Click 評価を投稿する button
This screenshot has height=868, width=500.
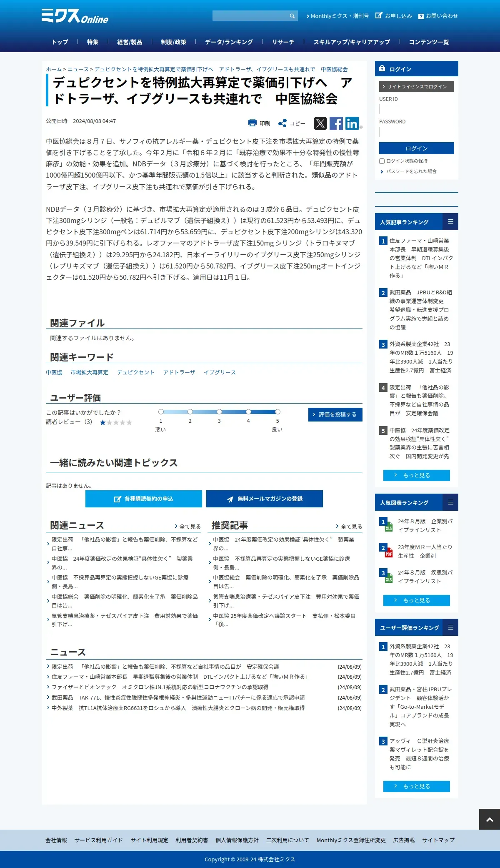(335, 414)
